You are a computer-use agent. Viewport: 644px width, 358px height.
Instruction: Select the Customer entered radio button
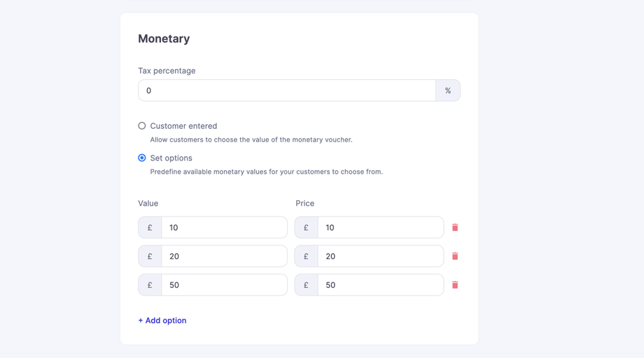pyautogui.click(x=142, y=126)
